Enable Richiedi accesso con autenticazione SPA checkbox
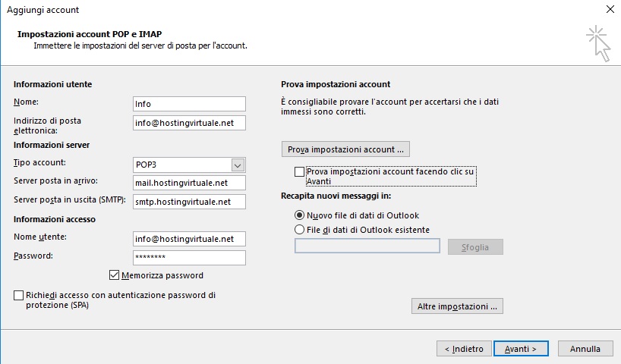The height and width of the screenshot is (364, 621). pyautogui.click(x=19, y=295)
